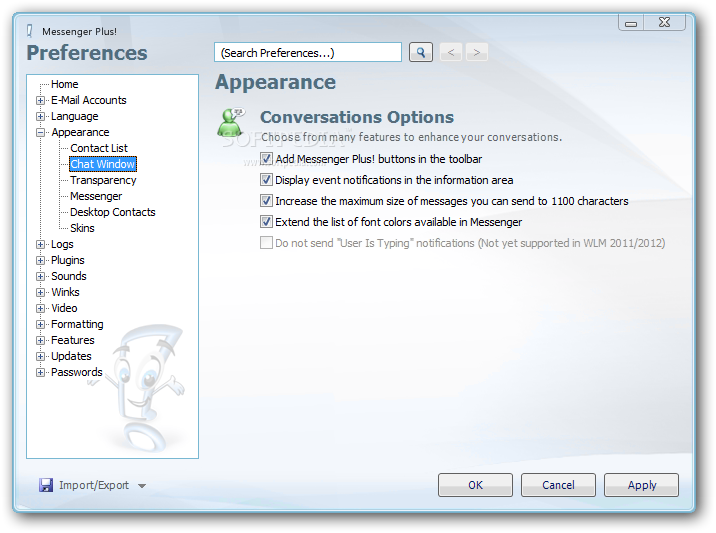Click the Conversations Options buddy icon
This screenshot has width=716, height=533.
[x=231, y=122]
